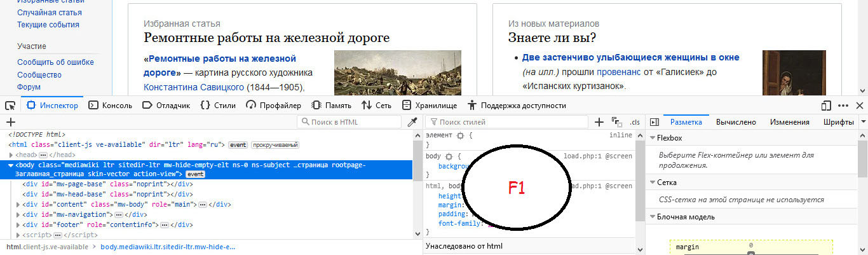Image resolution: width=868 pixels, height=255 pixels.
Task: Open Форум sidebar link
Action: [29, 86]
